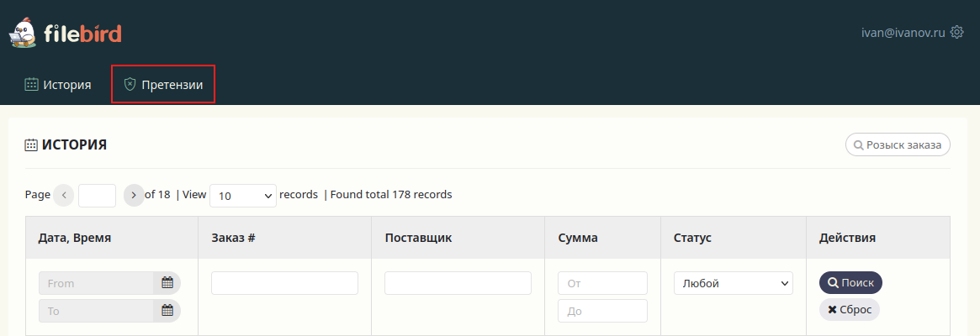
Task: Click the Заказ # filter field
Action: [x=284, y=283]
